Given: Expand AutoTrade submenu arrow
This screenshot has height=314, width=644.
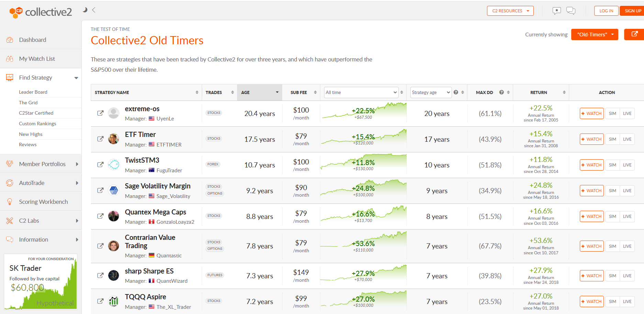Looking at the screenshot, I should (x=77, y=183).
